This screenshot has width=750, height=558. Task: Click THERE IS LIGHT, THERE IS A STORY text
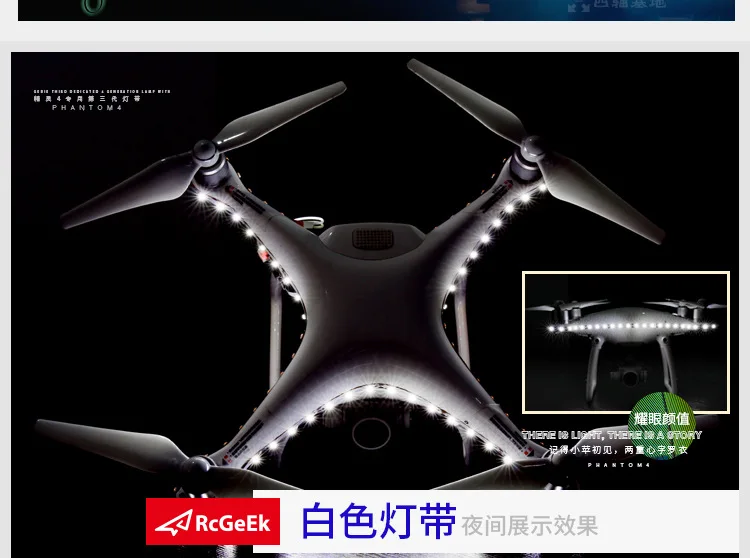(612, 435)
